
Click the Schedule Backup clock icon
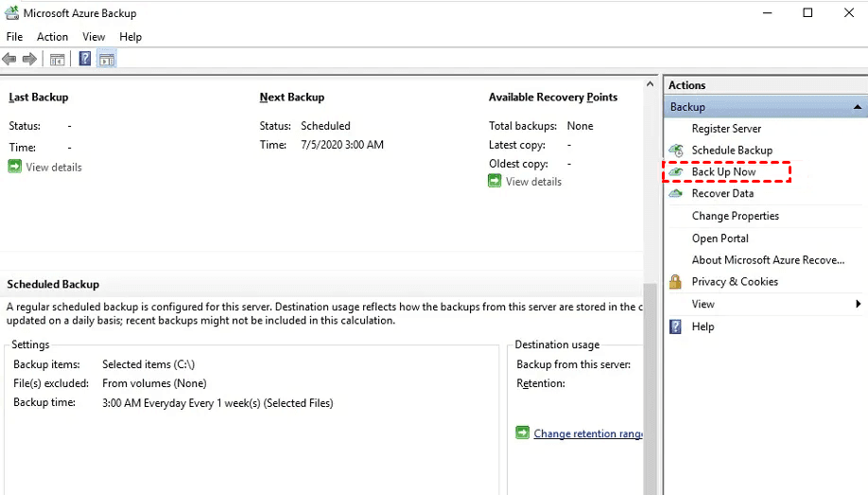676,150
